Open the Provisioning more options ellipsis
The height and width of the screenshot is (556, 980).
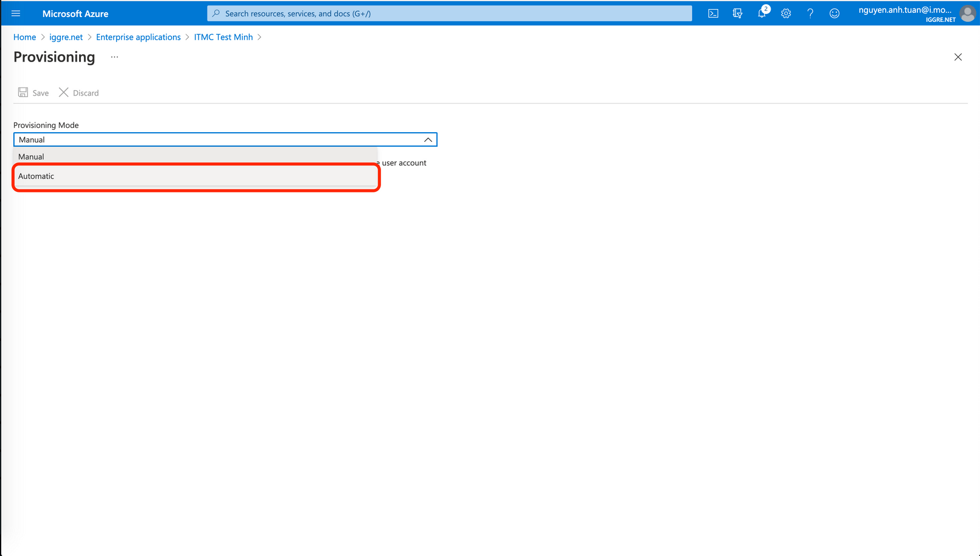[x=114, y=57]
